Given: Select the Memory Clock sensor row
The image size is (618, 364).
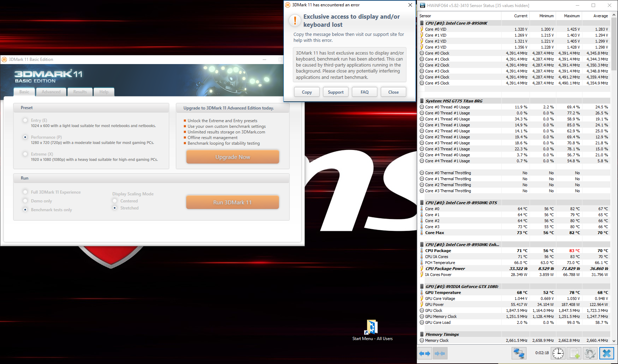Looking at the screenshot, I should 514,340.
